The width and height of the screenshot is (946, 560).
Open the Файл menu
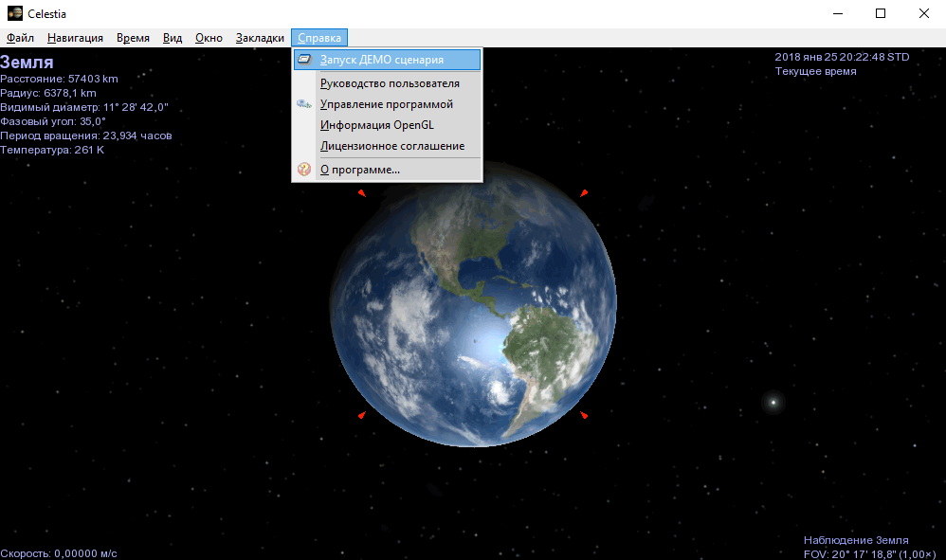point(20,38)
